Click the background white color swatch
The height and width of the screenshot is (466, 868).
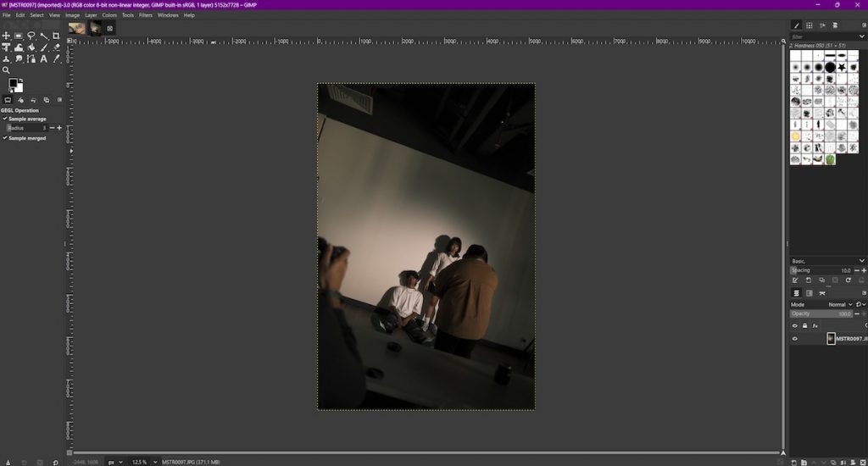point(19,89)
